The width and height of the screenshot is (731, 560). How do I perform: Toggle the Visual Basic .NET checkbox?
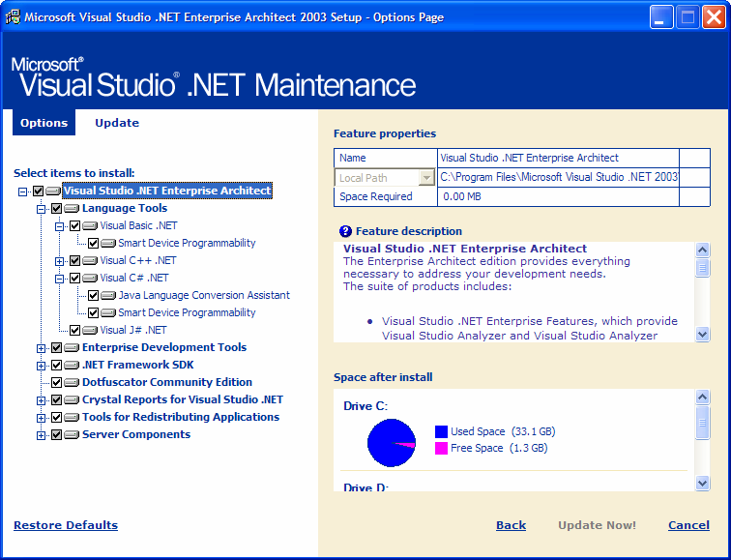[75, 225]
